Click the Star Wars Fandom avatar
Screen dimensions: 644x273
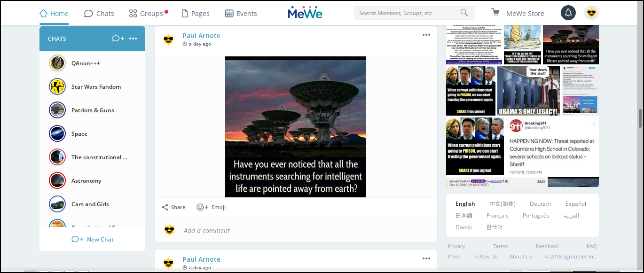click(57, 86)
